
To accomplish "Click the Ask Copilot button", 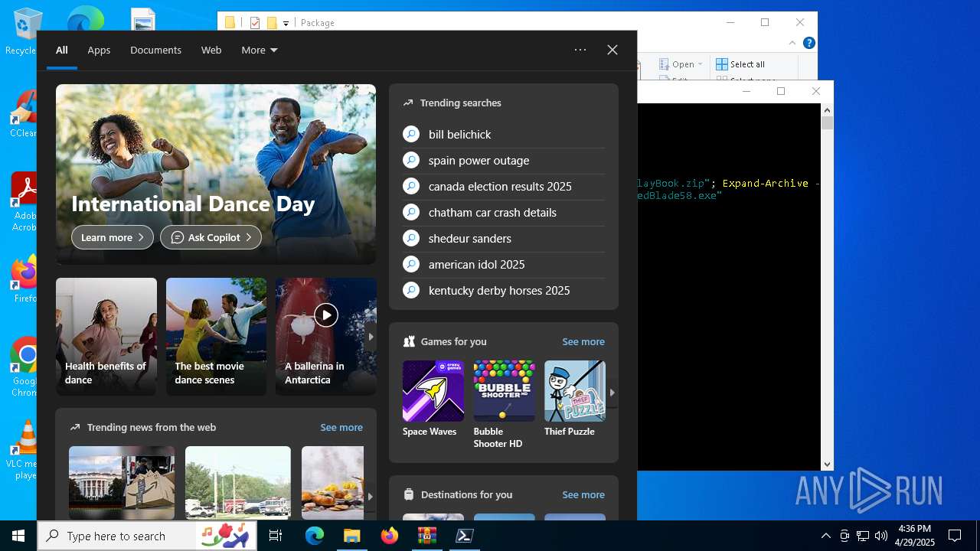I will (211, 237).
